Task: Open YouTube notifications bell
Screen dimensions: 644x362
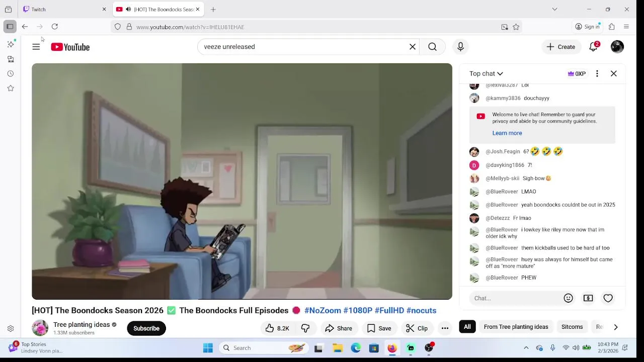Action: (594, 47)
